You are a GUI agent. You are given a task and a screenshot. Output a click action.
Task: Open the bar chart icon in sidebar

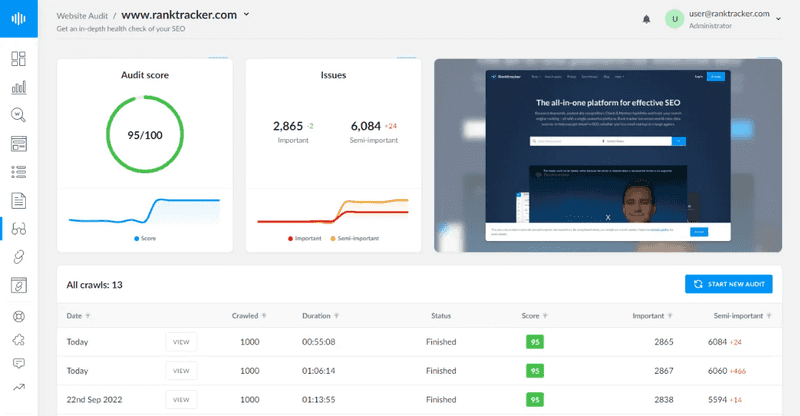[18, 88]
